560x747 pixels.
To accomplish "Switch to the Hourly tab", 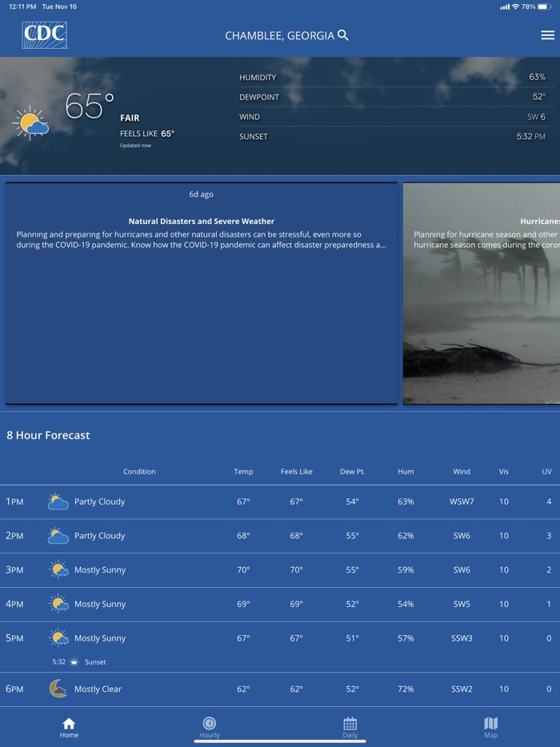I will 210,728.
